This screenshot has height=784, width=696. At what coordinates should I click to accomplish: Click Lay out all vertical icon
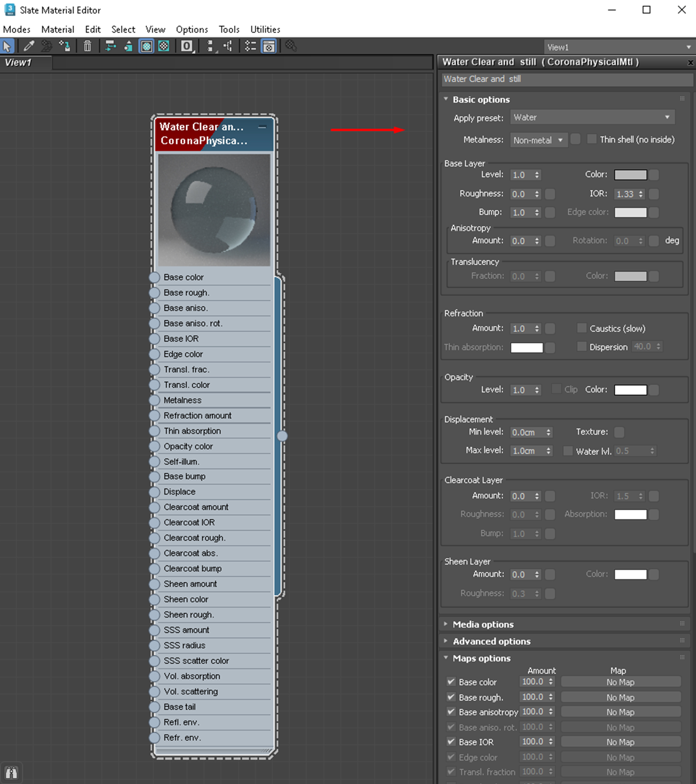click(210, 46)
